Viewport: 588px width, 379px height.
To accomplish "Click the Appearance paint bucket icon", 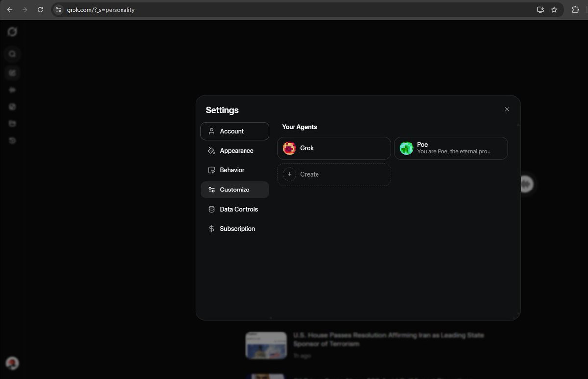I will click(212, 151).
